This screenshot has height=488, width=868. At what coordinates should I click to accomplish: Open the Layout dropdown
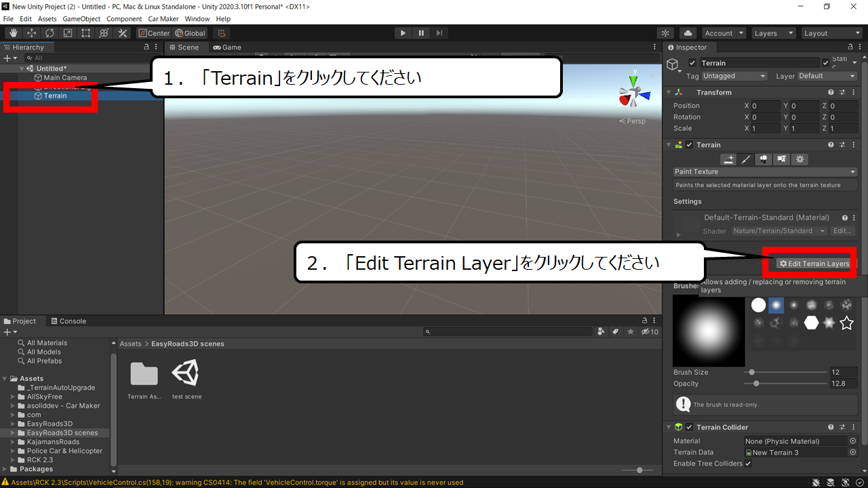coord(831,33)
